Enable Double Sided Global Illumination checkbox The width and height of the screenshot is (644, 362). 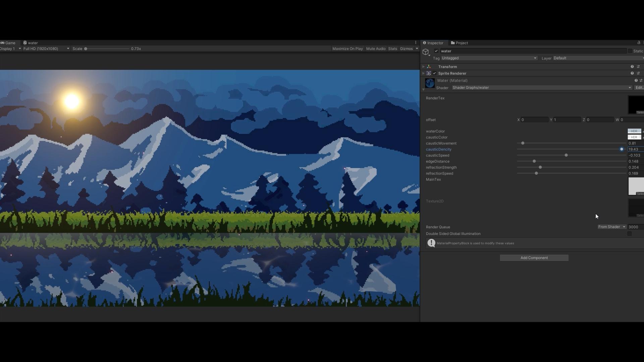point(629,234)
